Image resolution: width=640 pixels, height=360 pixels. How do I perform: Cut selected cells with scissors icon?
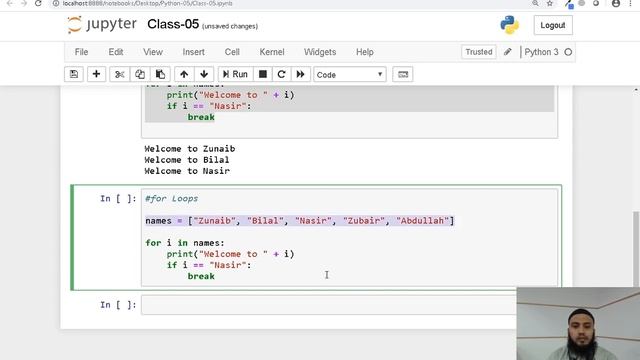(120, 74)
